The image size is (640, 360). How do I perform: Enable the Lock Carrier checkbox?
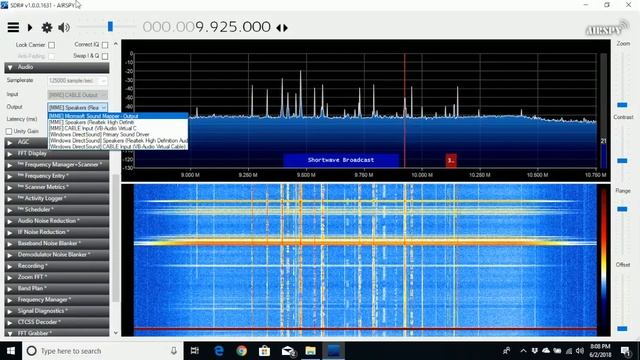[x=51, y=45]
